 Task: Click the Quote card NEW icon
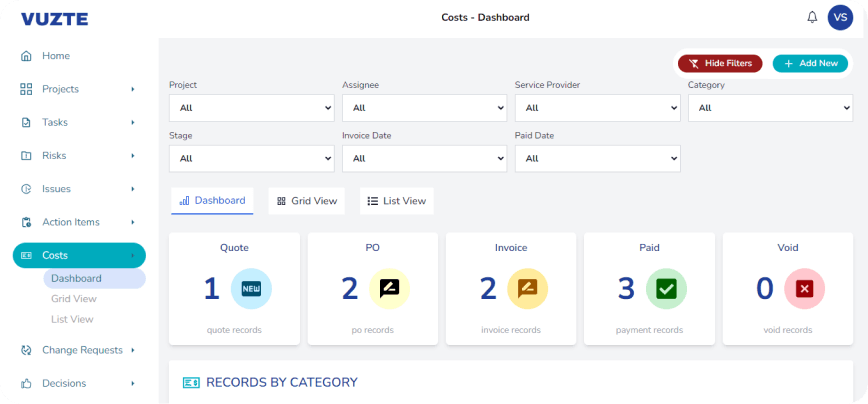pyautogui.click(x=251, y=288)
